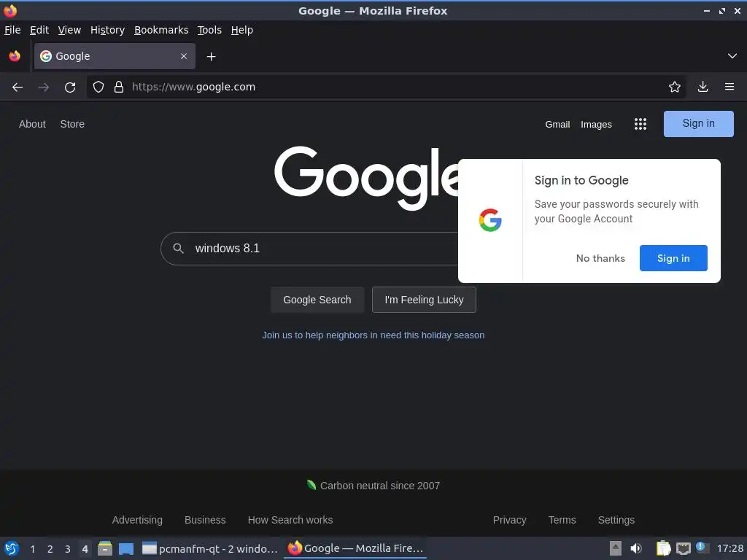Go back using the back arrow
This screenshot has width=747, height=560.
coord(18,87)
